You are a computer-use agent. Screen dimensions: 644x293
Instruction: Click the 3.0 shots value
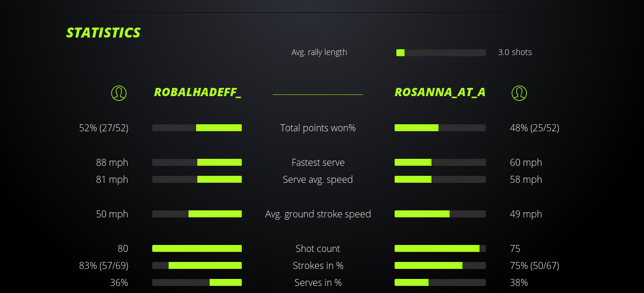click(515, 52)
